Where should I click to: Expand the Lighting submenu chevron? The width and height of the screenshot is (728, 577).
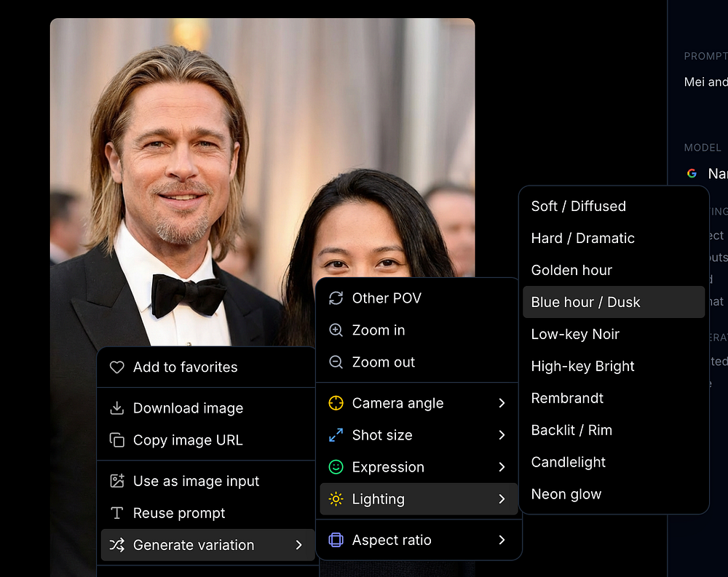tap(502, 499)
